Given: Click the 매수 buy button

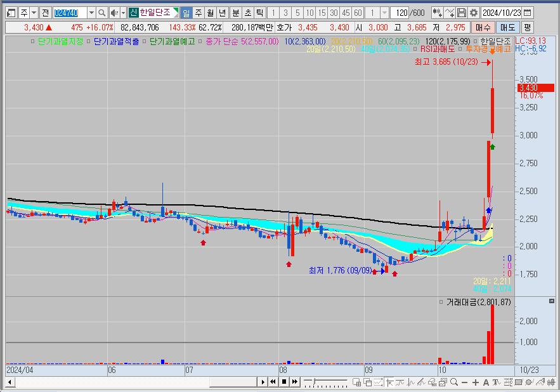Looking at the screenshot, I should 483,27.
